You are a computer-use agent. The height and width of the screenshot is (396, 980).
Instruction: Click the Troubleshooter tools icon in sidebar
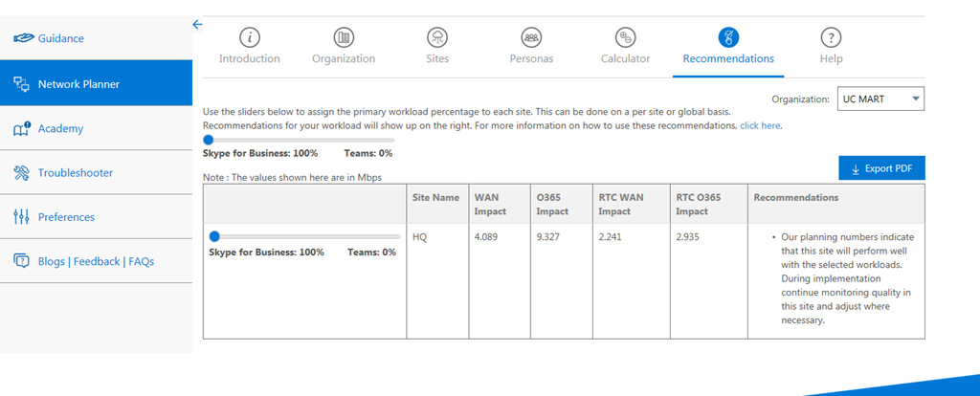pos(22,173)
